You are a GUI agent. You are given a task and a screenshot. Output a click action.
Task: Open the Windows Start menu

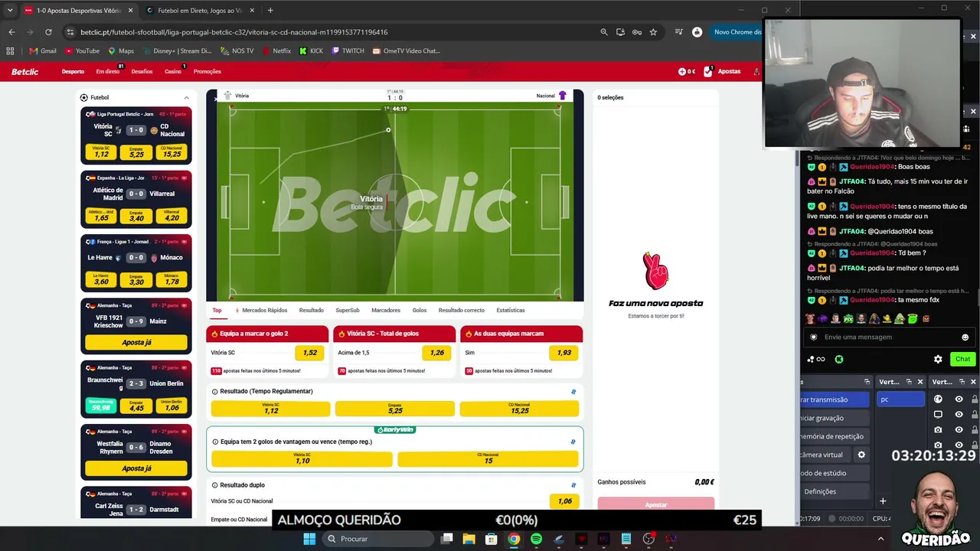click(309, 539)
